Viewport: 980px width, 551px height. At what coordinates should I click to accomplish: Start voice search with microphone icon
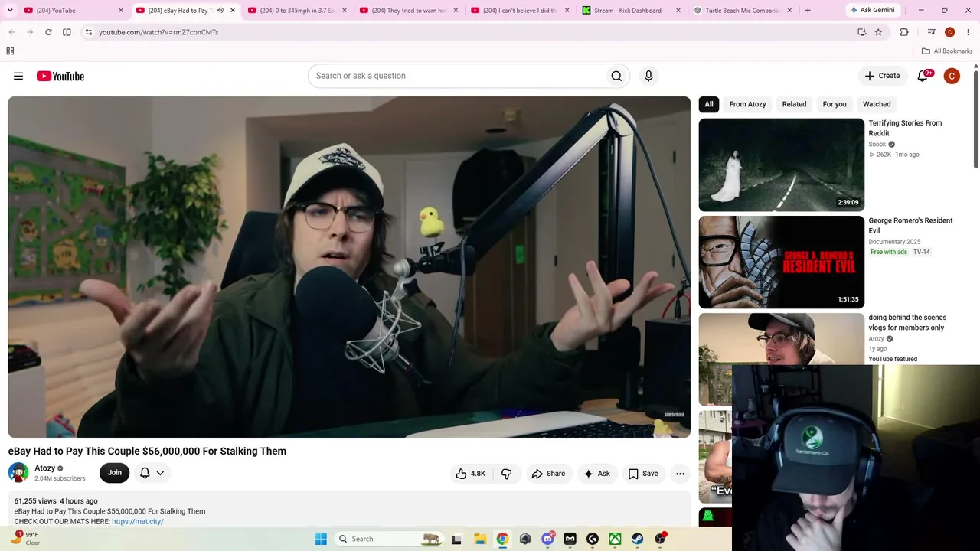click(648, 76)
